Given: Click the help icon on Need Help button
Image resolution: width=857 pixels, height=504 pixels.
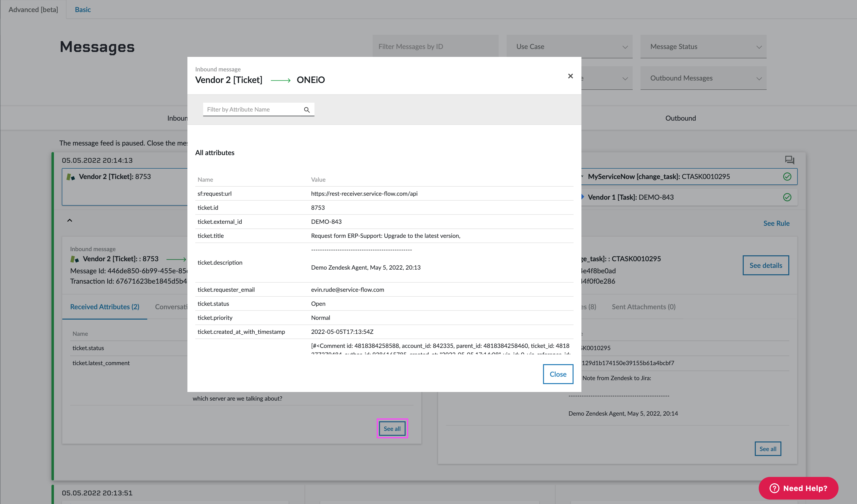Looking at the screenshot, I should [774, 488].
